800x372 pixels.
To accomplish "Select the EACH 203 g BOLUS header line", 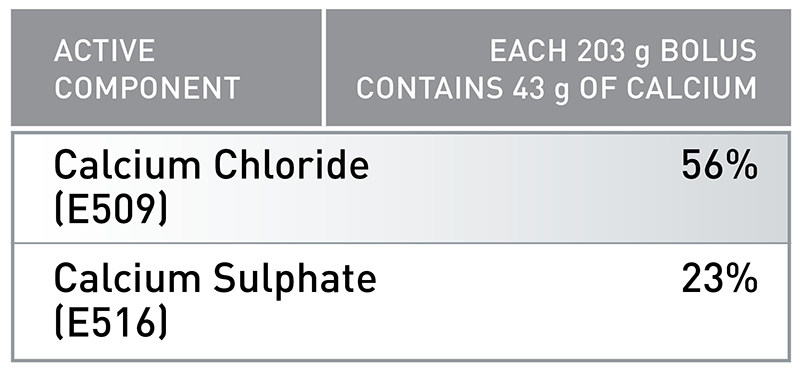I will coord(623,52).
